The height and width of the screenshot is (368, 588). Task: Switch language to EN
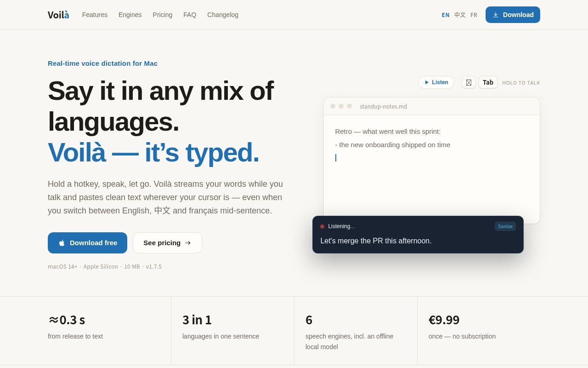pos(446,15)
